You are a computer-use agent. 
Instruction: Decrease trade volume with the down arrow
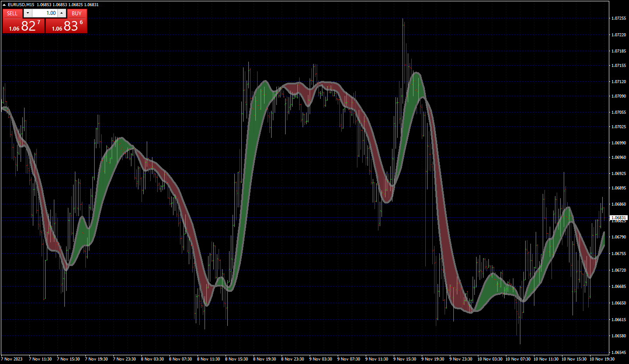[x=28, y=13]
